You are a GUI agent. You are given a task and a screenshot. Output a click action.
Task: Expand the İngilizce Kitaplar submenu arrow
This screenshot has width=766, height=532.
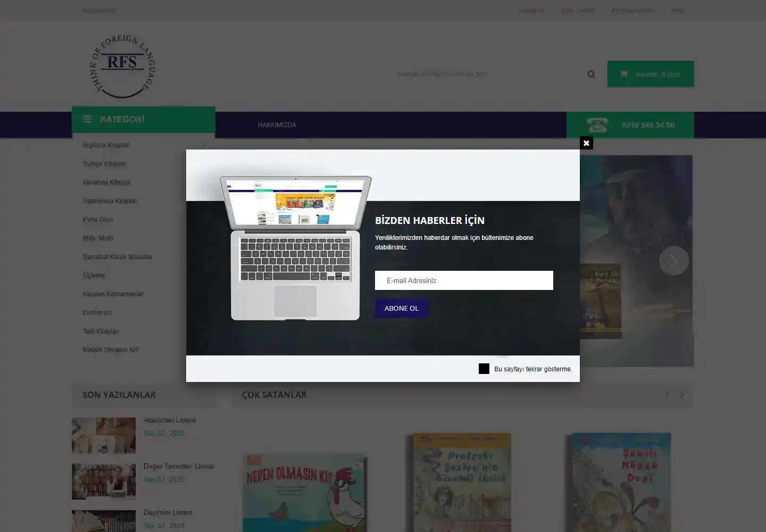[204, 145]
